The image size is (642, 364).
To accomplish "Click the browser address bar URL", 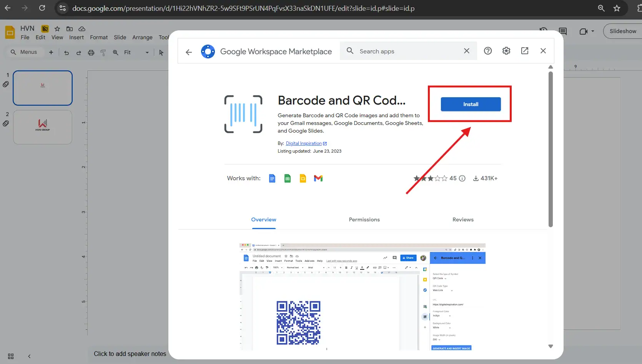I will pyautogui.click(x=243, y=8).
